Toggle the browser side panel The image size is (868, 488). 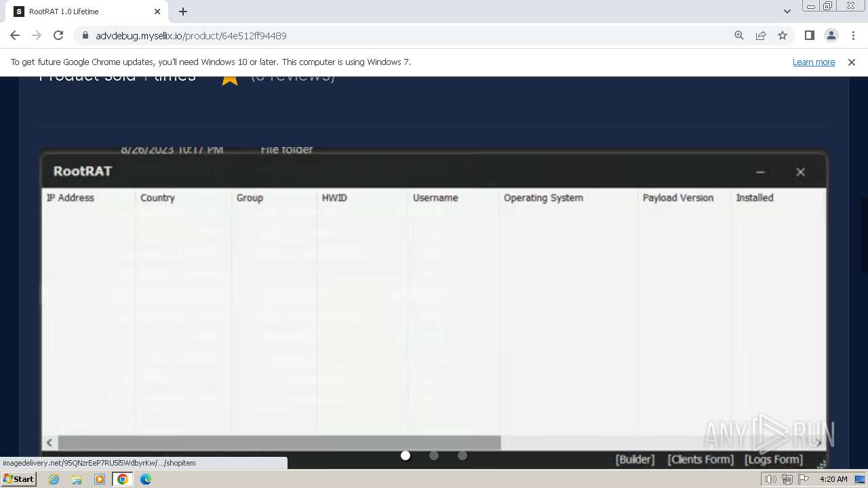pos(809,35)
